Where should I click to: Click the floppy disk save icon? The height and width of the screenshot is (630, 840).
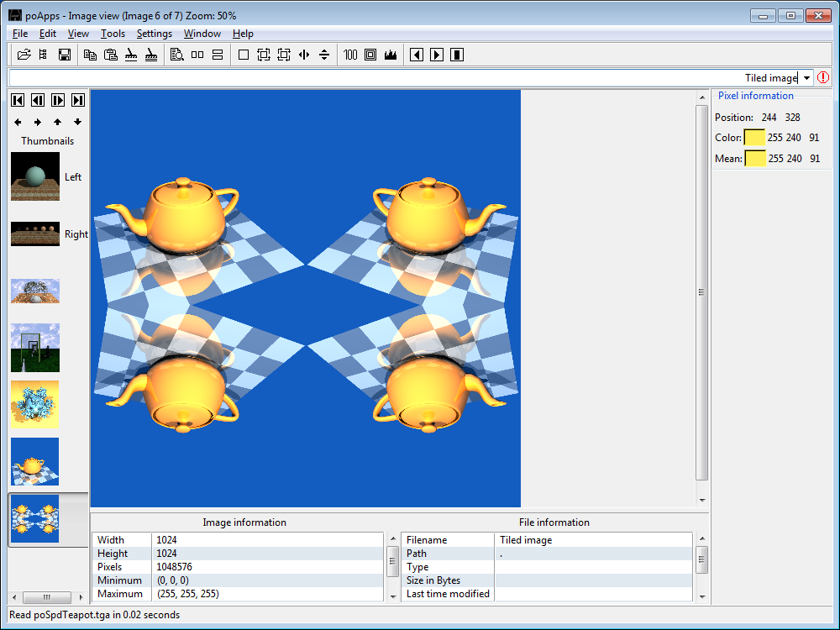point(65,55)
